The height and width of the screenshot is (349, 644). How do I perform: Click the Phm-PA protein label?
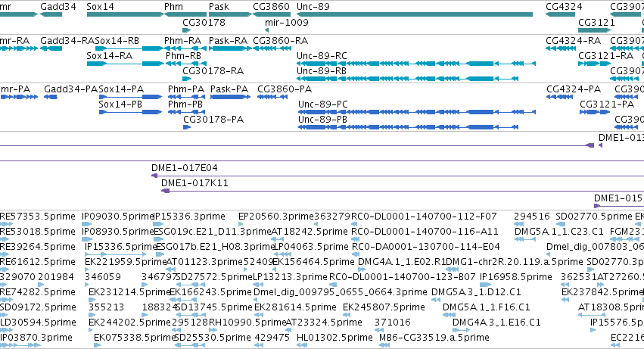click(x=186, y=89)
